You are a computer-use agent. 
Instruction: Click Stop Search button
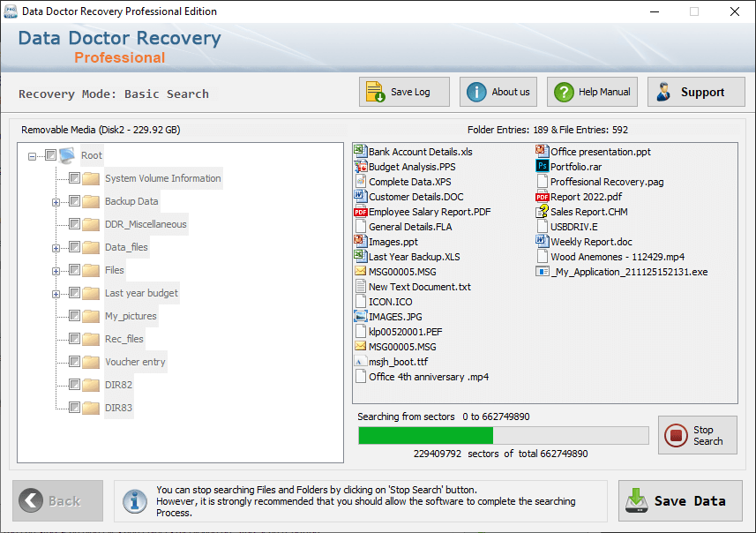point(698,435)
